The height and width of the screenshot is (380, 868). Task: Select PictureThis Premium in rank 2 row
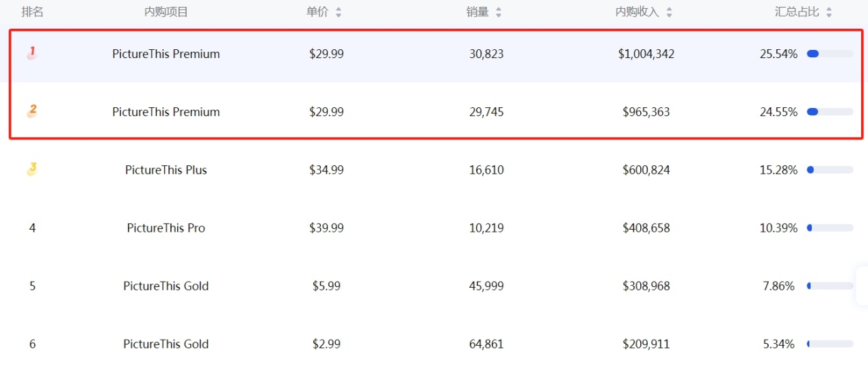pos(166,112)
